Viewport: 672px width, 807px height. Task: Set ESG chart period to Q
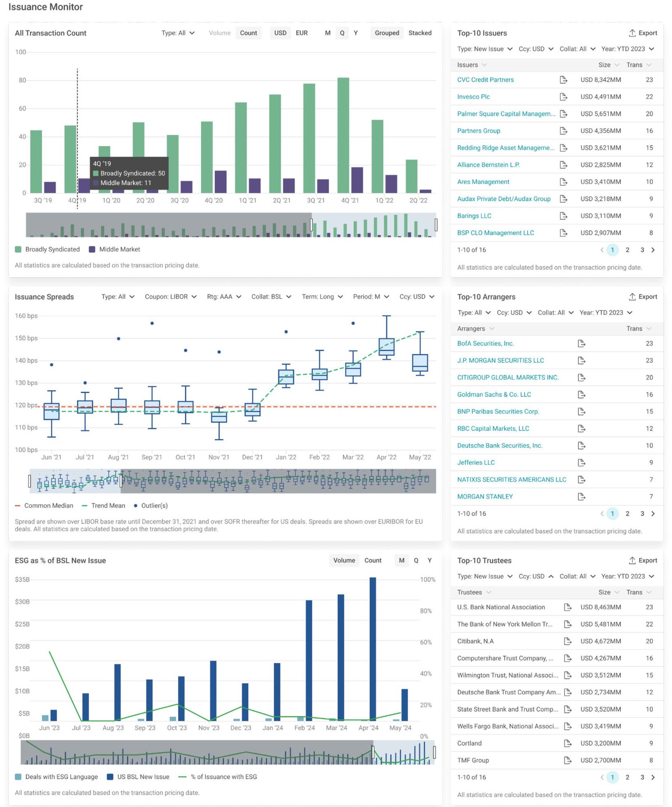pyautogui.click(x=416, y=560)
